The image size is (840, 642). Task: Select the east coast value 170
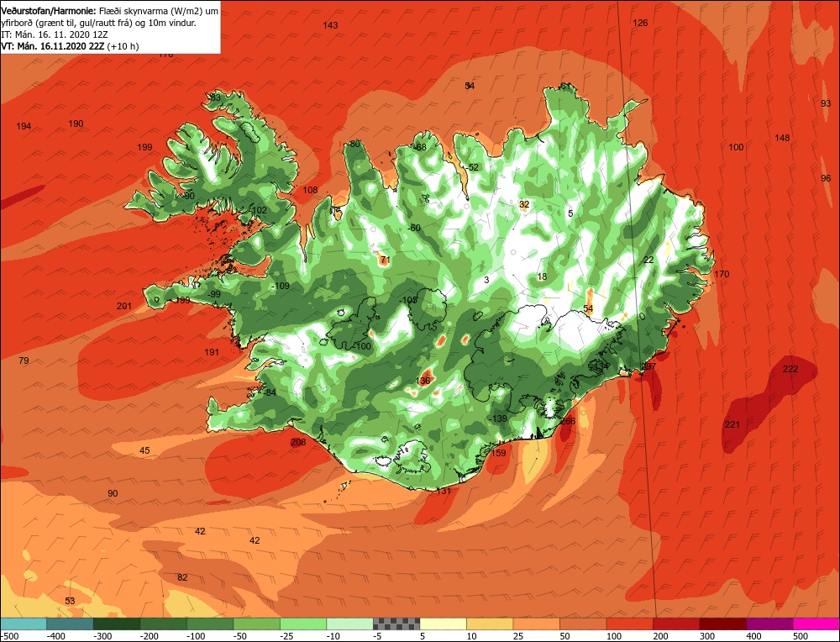722,275
